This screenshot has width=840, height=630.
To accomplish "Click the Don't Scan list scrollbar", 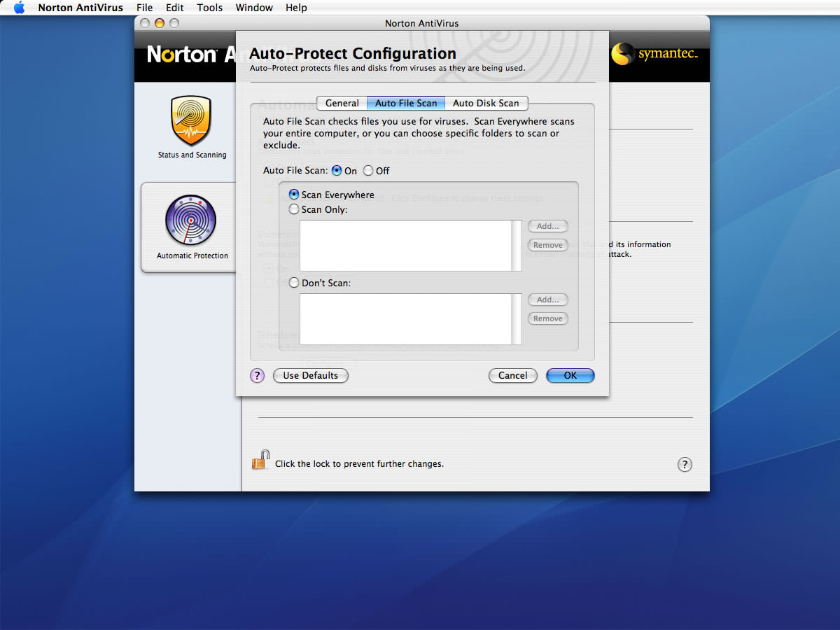I will pos(517,319).
